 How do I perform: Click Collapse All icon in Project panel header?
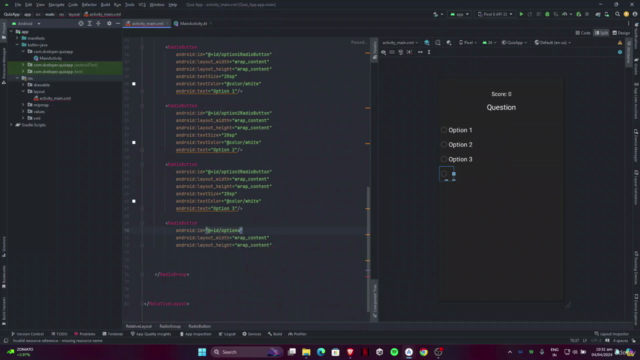click(x=98, y=24)
